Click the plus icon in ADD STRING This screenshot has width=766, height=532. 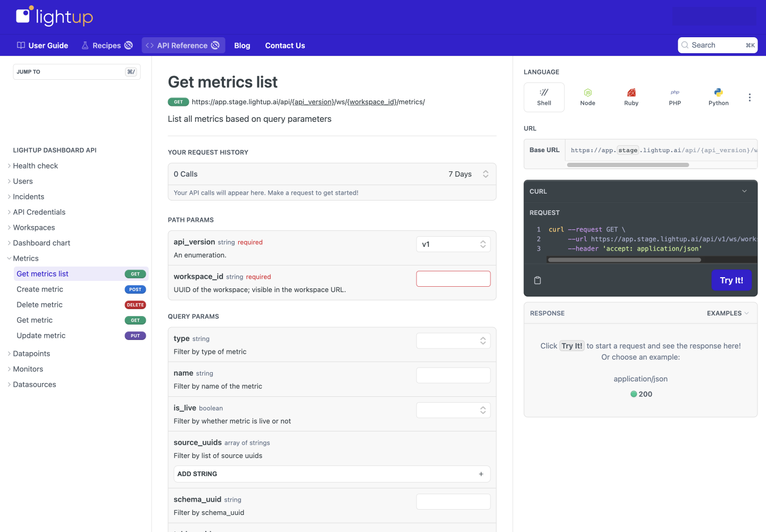tap(481, 474)
